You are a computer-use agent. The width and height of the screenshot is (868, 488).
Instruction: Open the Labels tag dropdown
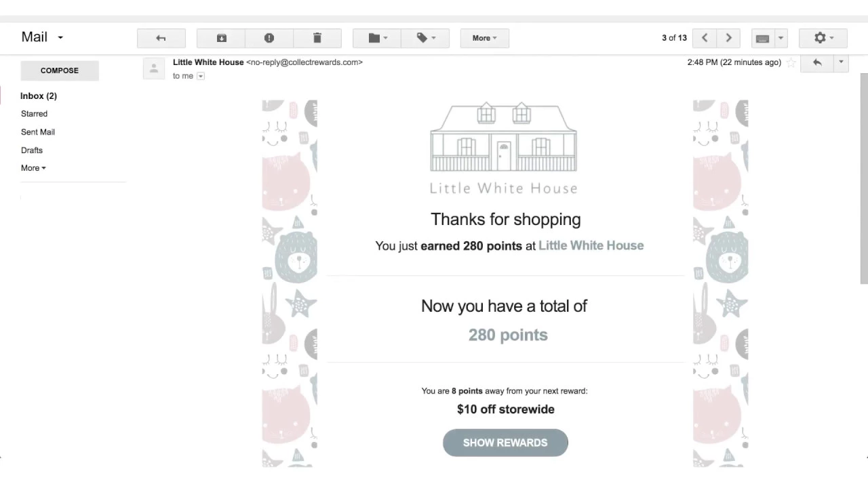(x=425, y=38)
